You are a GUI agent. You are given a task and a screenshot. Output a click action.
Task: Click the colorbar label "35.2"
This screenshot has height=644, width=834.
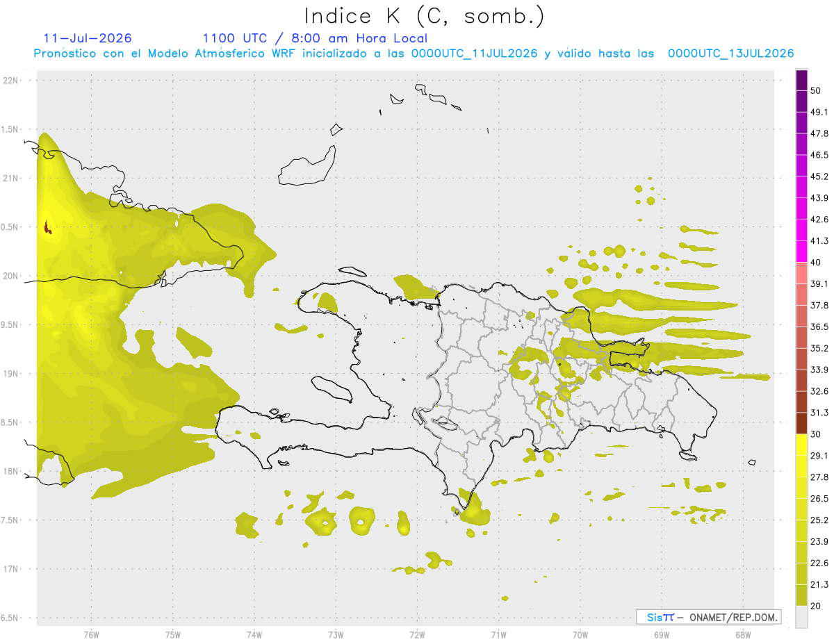819,349
